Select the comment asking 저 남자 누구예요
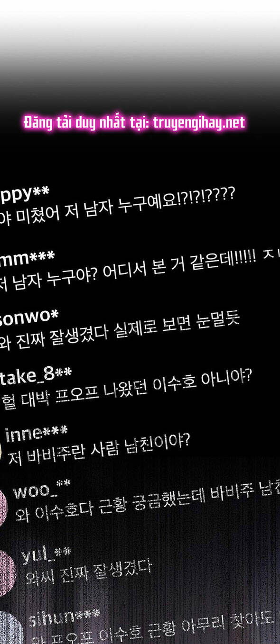 click(x=118, y=205)
